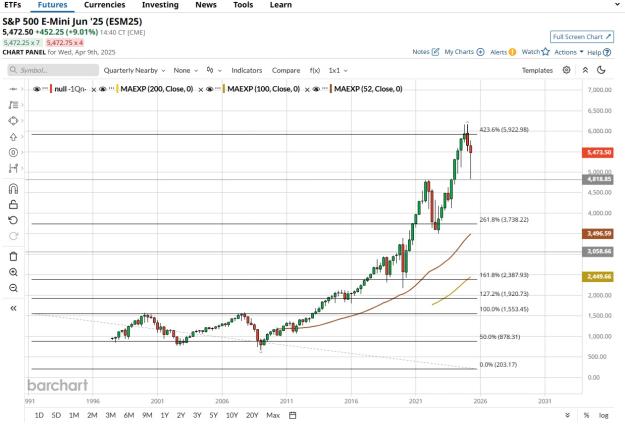Open the 1x1 grid layout dropdown
The height and width of the screenshot is (428, 625).
click(x=338, y=70)
